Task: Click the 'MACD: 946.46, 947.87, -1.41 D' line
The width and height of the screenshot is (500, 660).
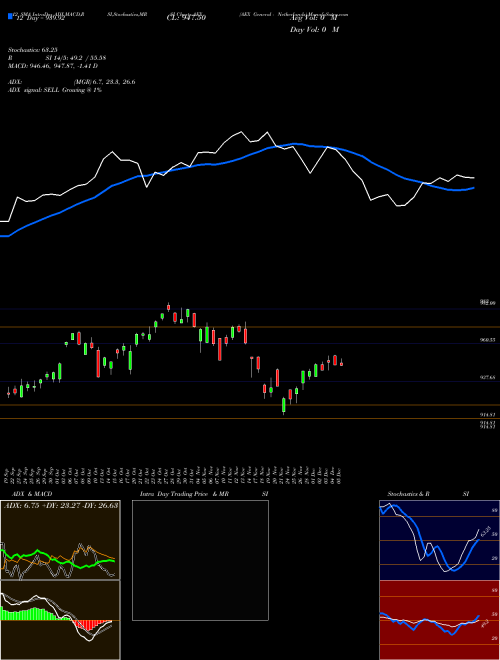Action: coord(53,66)
